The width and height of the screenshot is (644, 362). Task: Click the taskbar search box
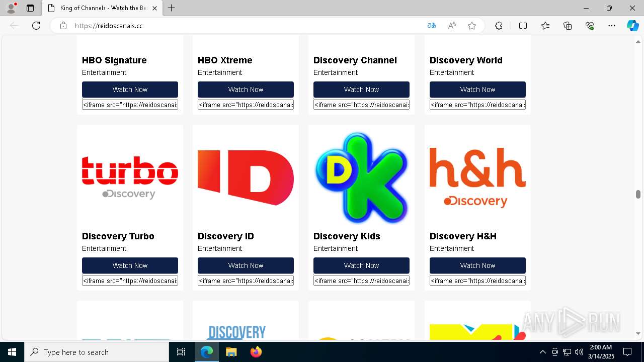tap(97, 352)
